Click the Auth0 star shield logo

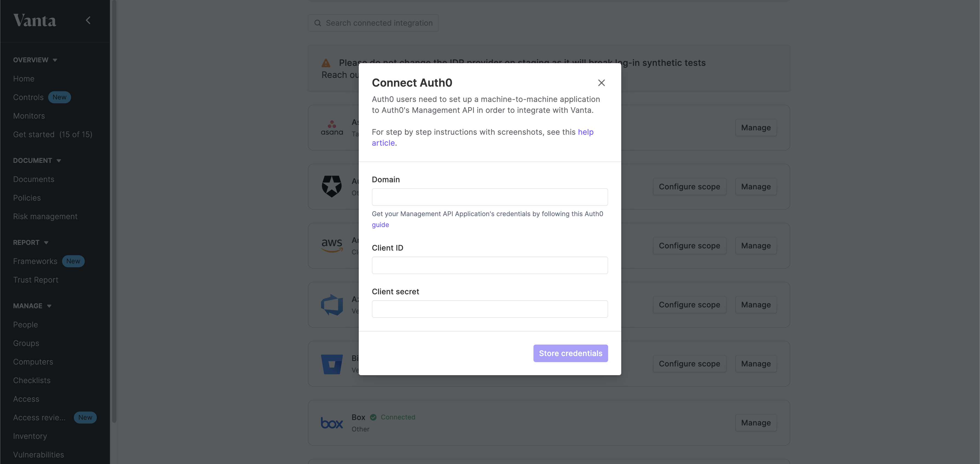332,186
